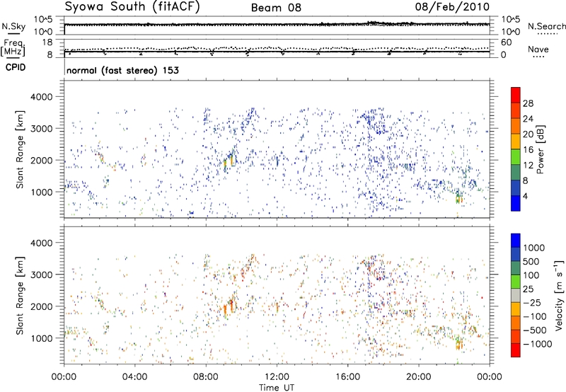Click Nave axis value '60'
This screenshot has width=566, height=392.
[x=506, y=42]
